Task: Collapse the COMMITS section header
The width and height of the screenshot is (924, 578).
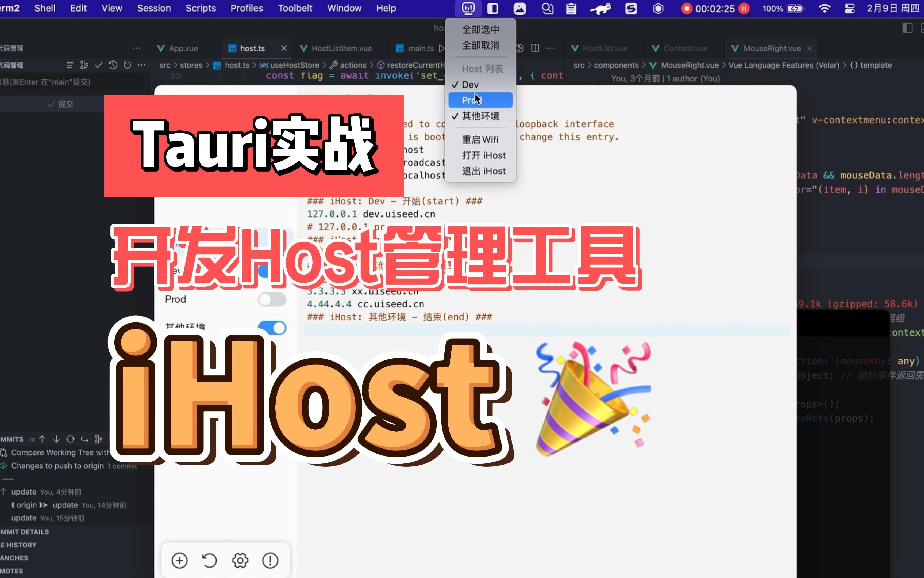Action: 11,439
